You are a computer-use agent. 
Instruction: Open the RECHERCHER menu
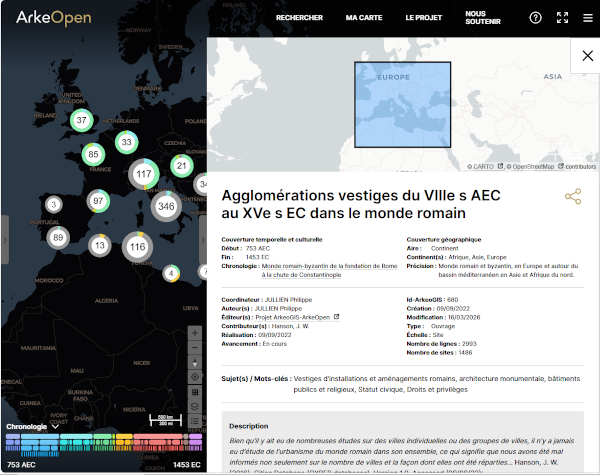tap(299, 18)
